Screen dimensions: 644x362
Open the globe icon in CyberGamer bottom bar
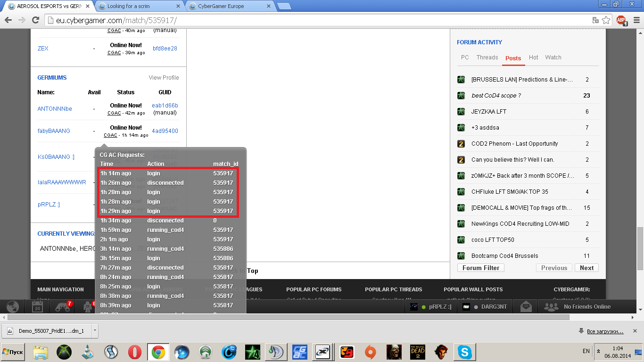click(x=13, y=306)
